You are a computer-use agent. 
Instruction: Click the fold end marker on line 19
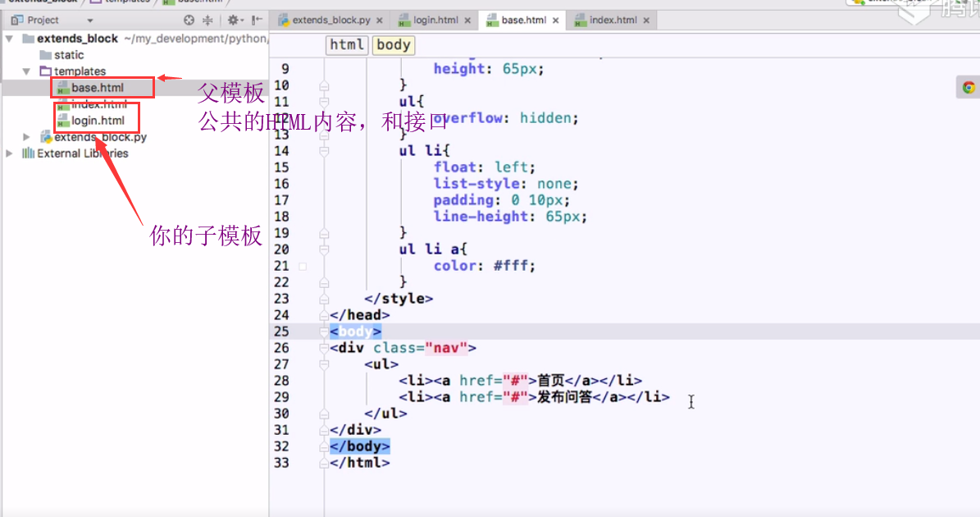tap(324, 233)
